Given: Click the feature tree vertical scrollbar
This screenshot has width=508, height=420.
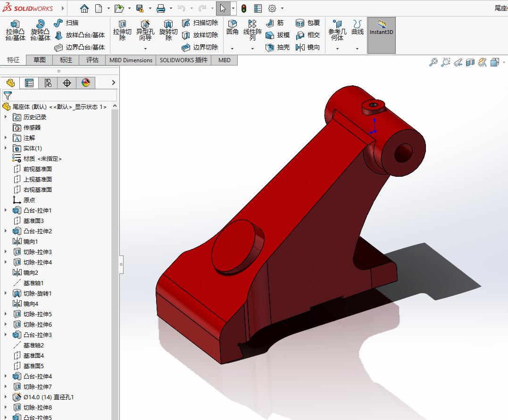Looking at the screenshot, I should tap(115, 264).
